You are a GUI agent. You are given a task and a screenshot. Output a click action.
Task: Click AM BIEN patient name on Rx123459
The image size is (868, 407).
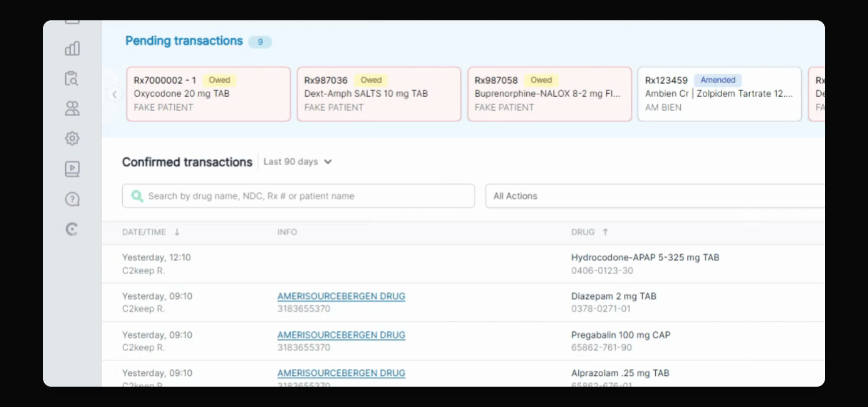[663, 107]
